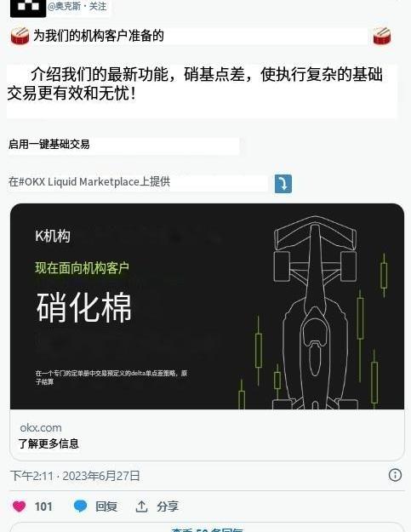Click 了解更多信息 card title
Image resolution: width=411 pixels, height=532 pixels.
(49, 443)
